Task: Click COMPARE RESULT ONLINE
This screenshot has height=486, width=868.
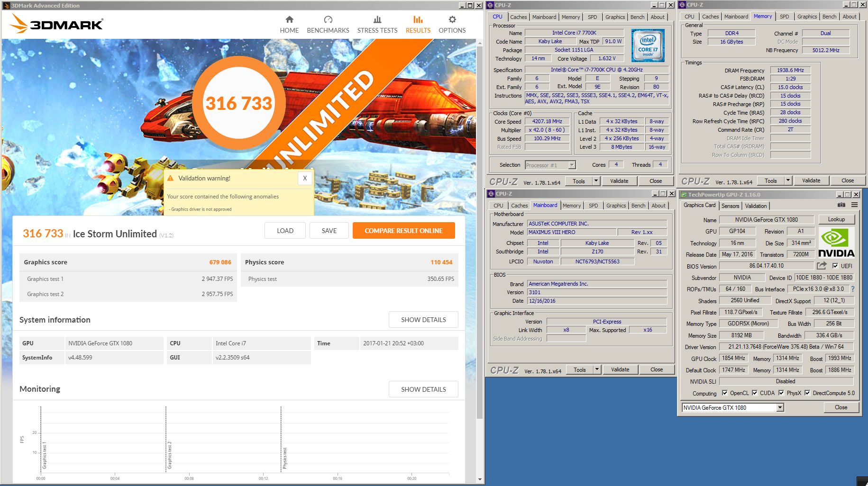Action: coord(403,231)
